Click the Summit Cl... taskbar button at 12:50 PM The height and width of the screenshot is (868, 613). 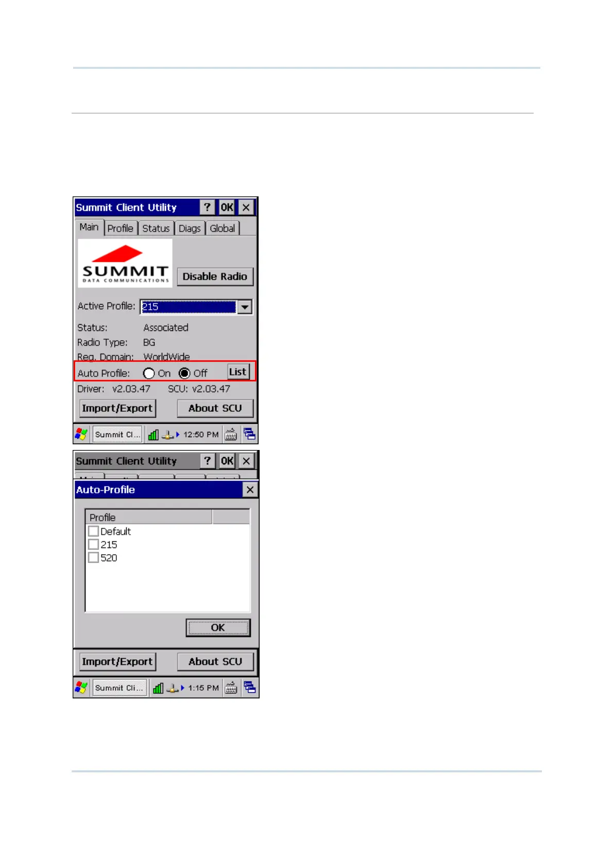[x=117, y=435]
